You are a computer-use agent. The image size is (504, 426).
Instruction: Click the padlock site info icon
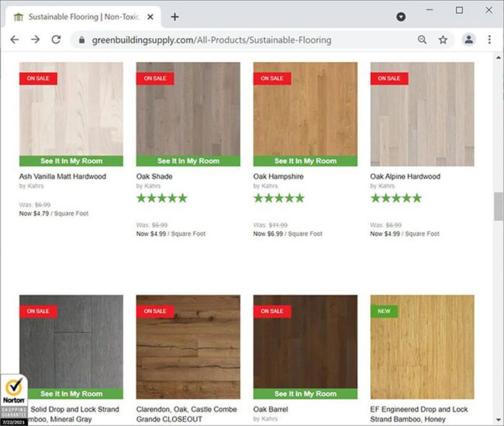[x=81, y=40]
